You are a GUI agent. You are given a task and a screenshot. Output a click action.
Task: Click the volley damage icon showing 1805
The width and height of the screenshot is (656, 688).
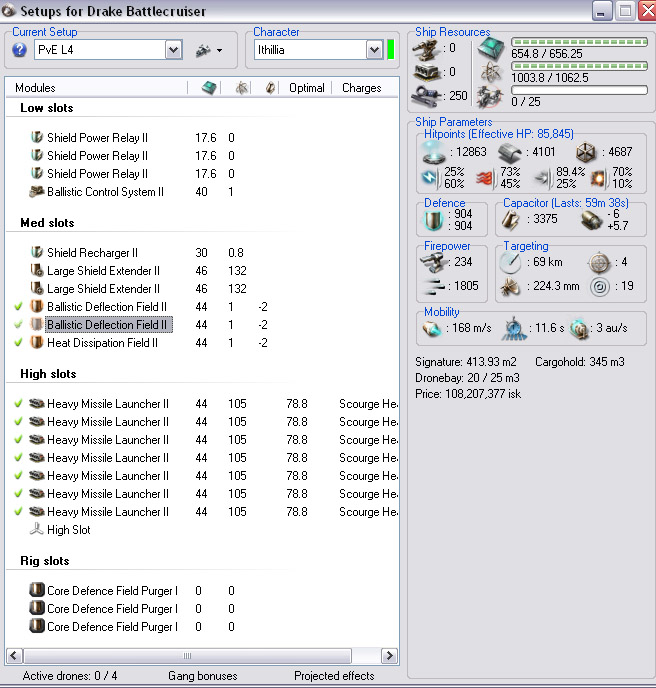(434, 287)
